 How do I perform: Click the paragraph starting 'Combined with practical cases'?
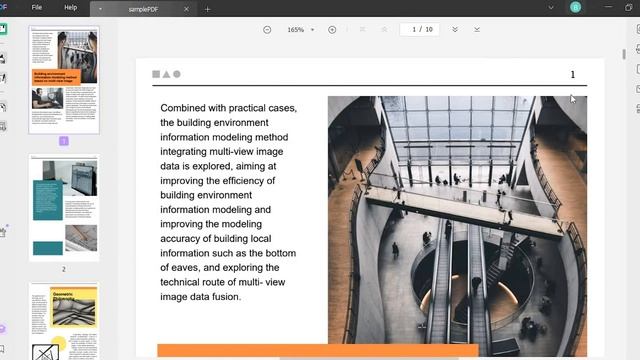(x=228, y=202)
